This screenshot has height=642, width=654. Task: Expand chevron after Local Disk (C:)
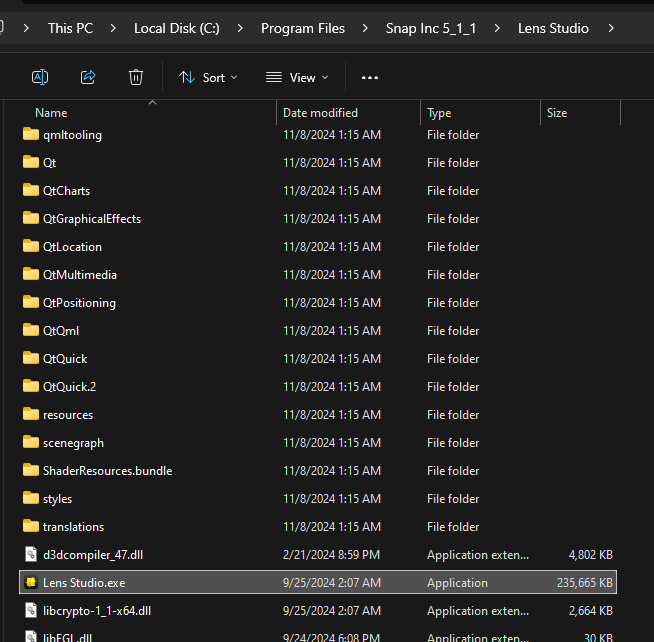point(240,28)
